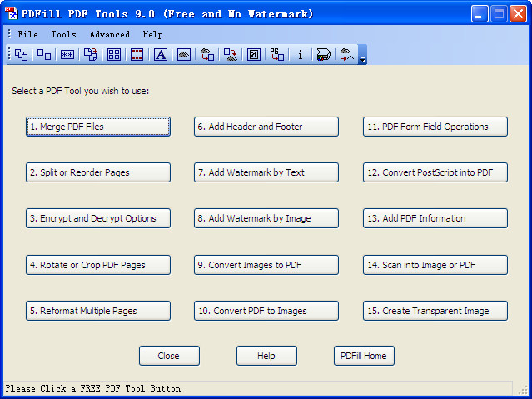532x399 pixels.
Task: Launch 9. Convert Images to PDF
Action: (266, 265)
